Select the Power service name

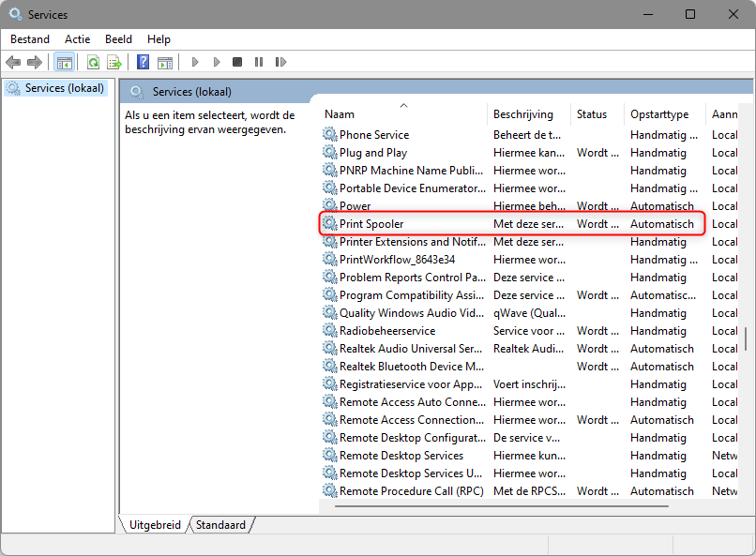click(x=355, y=205)
